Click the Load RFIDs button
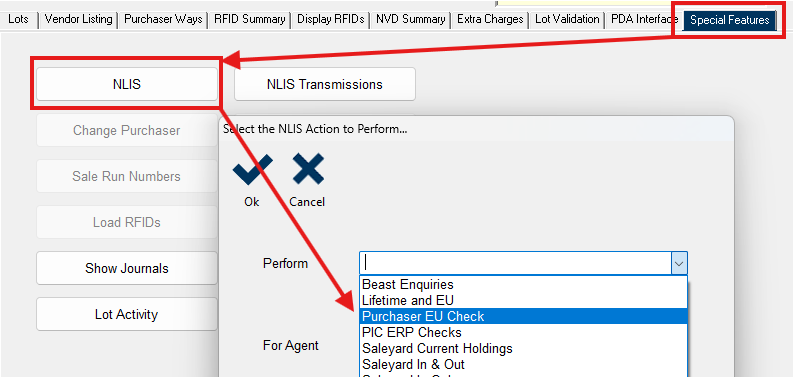Viewport: 793px width, 377px height. [x=127, y=222]
